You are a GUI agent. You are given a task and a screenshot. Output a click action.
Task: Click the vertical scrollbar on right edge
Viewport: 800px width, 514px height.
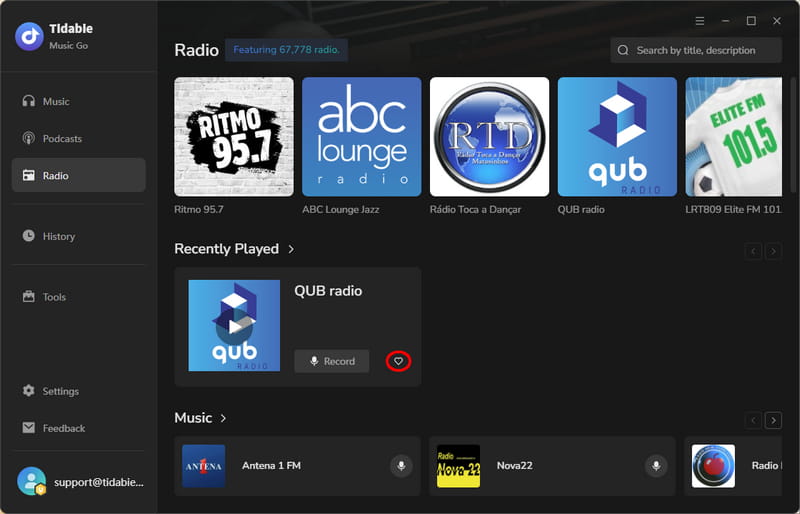[793, 135]
